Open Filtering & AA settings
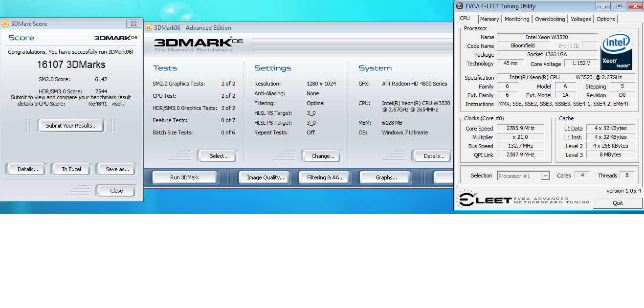Viewport: 644px width, 308px height. (325, 177)
